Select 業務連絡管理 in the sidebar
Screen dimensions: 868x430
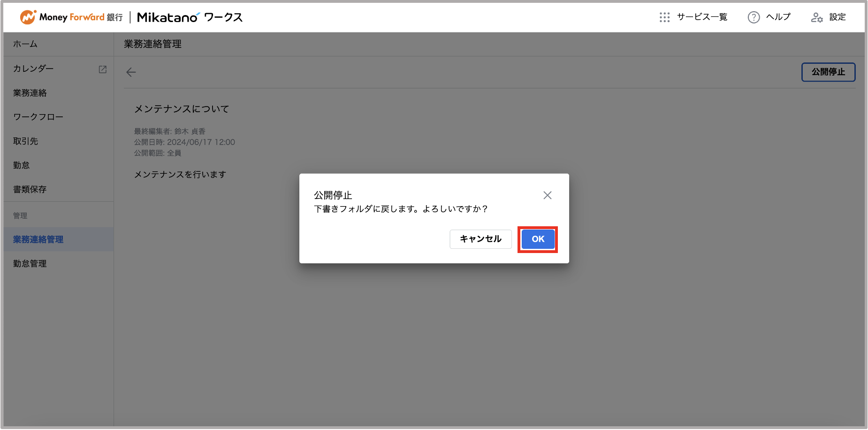coord(58,239)
